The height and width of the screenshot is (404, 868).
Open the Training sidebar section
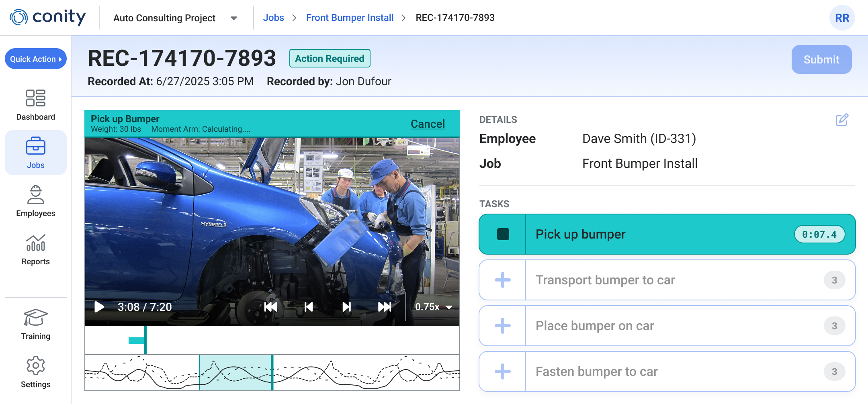pyautogui.click(x=36, y=324)
